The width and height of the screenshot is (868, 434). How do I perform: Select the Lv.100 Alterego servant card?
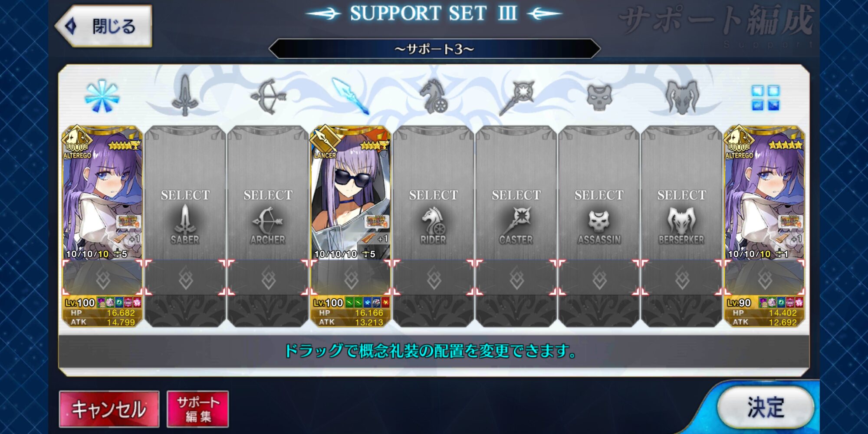pyautogui.click(x=102, y=226)
